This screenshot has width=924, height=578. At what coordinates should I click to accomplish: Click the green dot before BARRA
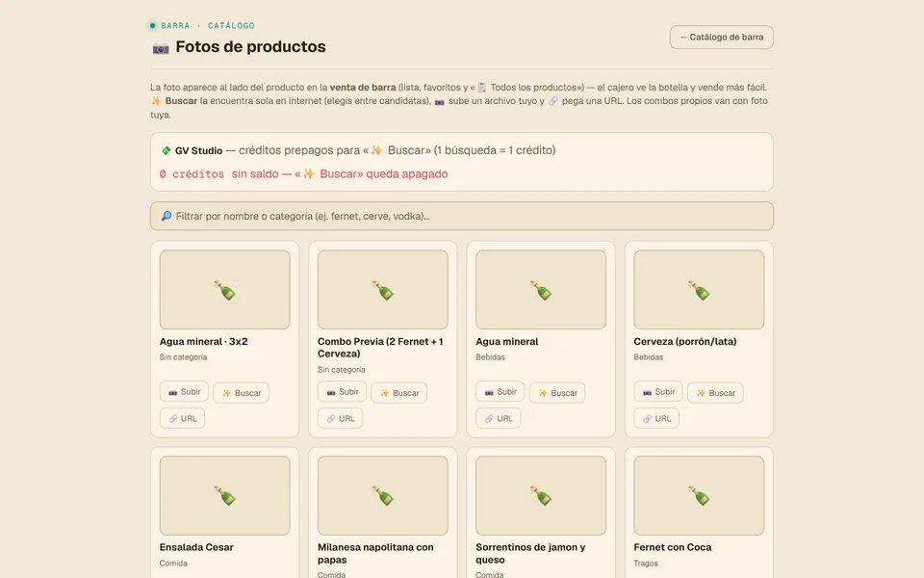click(x=153, y=25)
